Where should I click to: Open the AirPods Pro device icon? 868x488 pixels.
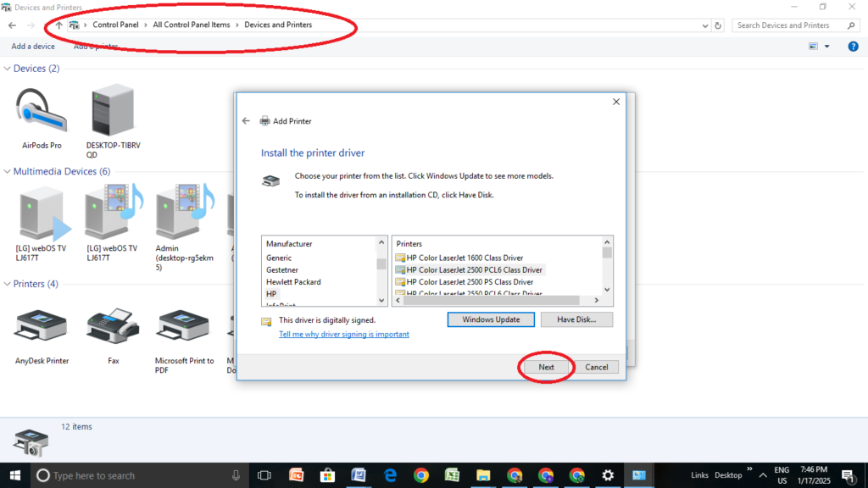coord(42,112)
